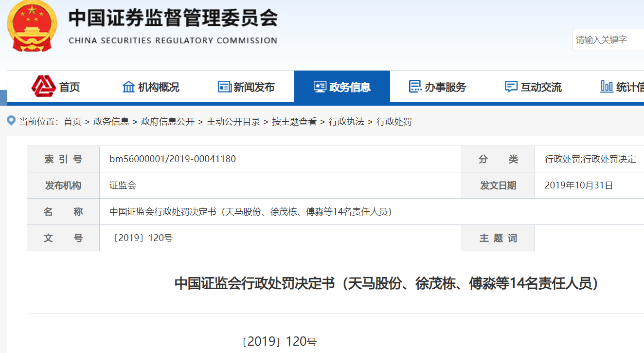Click the form icon beside 办事服务

coord(415,87)
